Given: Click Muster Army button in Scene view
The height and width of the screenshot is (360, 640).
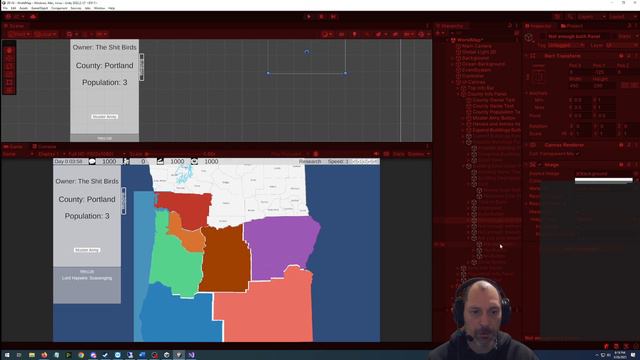Looking at the screenshot, I should pyautogui.click(x=104, y=117).
